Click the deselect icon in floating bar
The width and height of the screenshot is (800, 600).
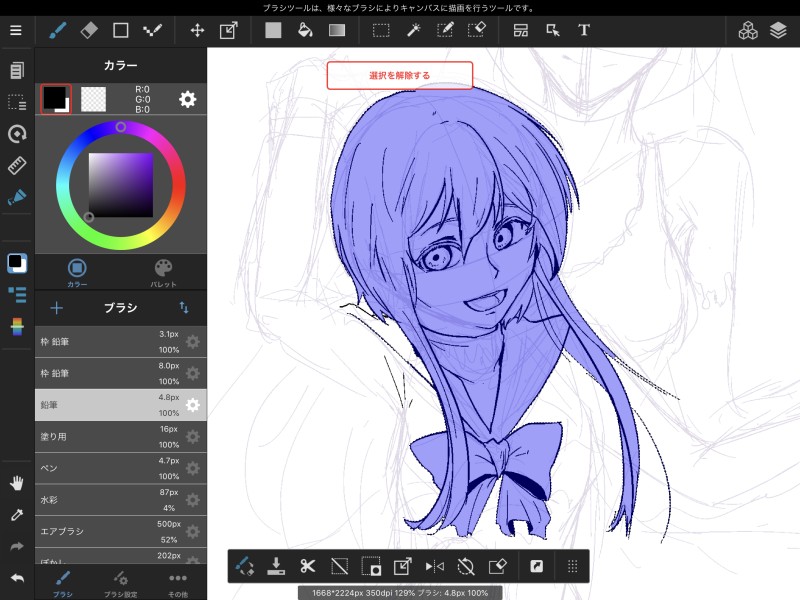tap(339, 566)
